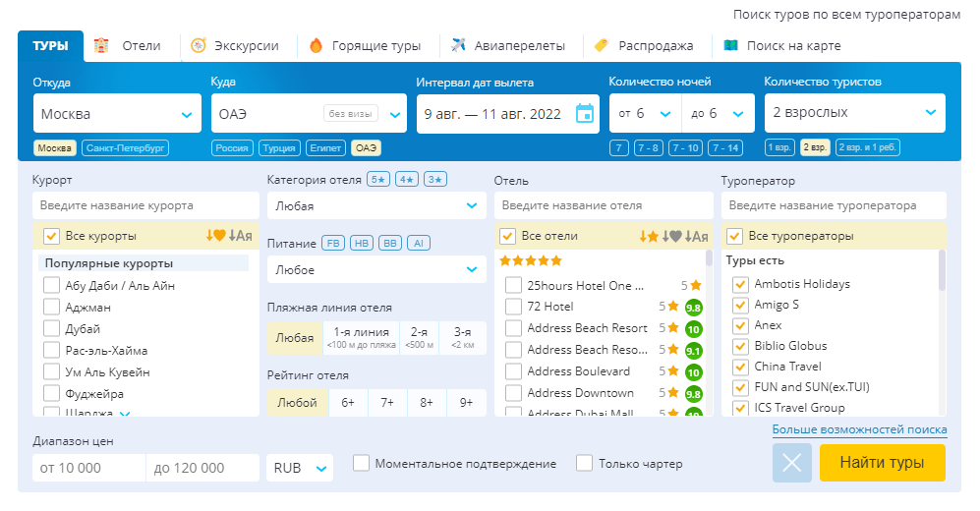Click the hotel list scrollbar
The width and height of the screenshot is (980, 511).
tap(709, 258)
